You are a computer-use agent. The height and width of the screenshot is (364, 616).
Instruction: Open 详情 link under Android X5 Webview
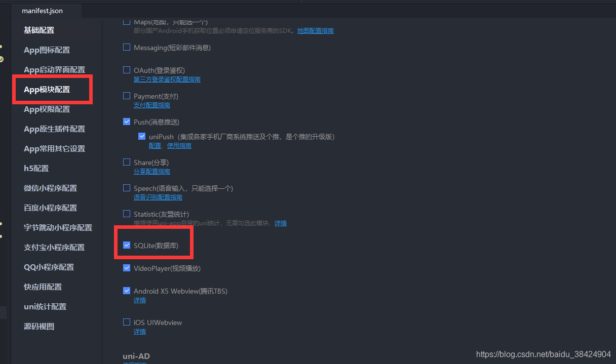pyautogui.click(x=140, y=300)
